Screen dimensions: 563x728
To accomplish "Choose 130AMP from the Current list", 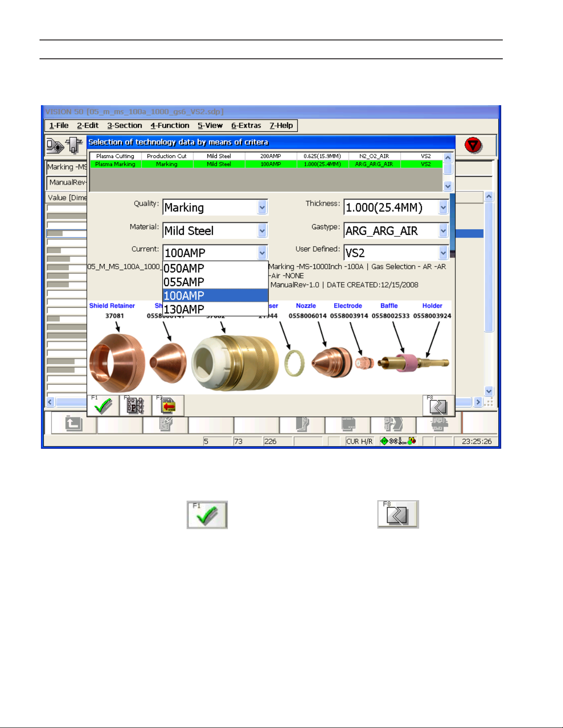I will (216, 309).
